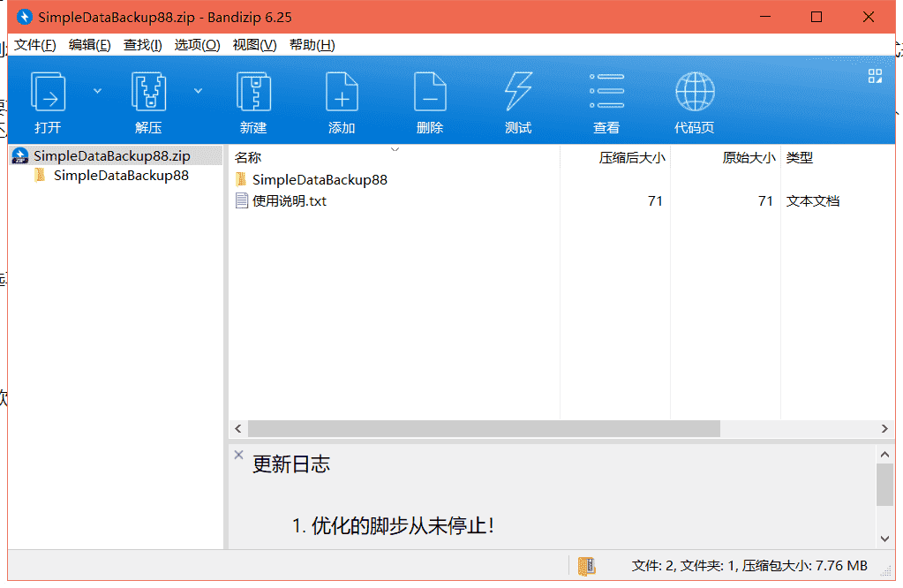
Task: Minimize the Bandizip window
Action: pyautogui.click(x=764, y=17)
